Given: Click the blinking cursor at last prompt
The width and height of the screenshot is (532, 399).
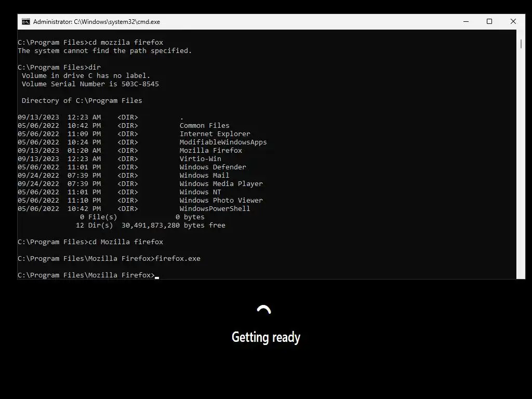Looking at the screenshot, I should tap(157, 277).
